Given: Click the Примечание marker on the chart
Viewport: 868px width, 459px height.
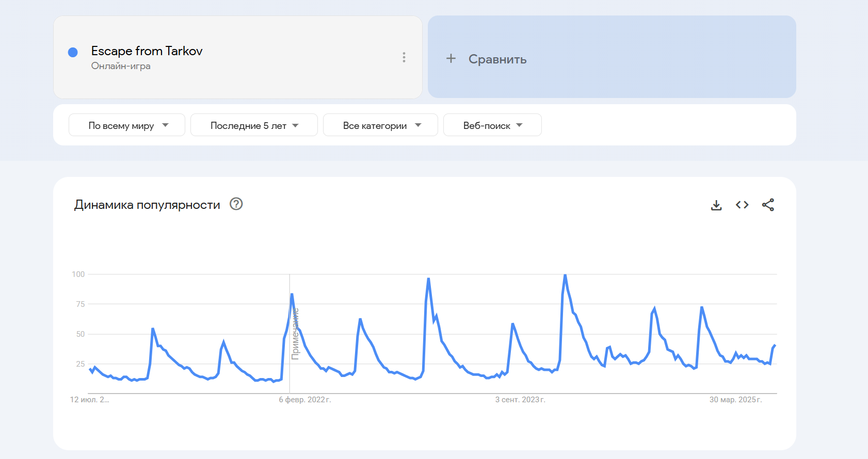Looking at the screenshot, I should coord(295,334).
